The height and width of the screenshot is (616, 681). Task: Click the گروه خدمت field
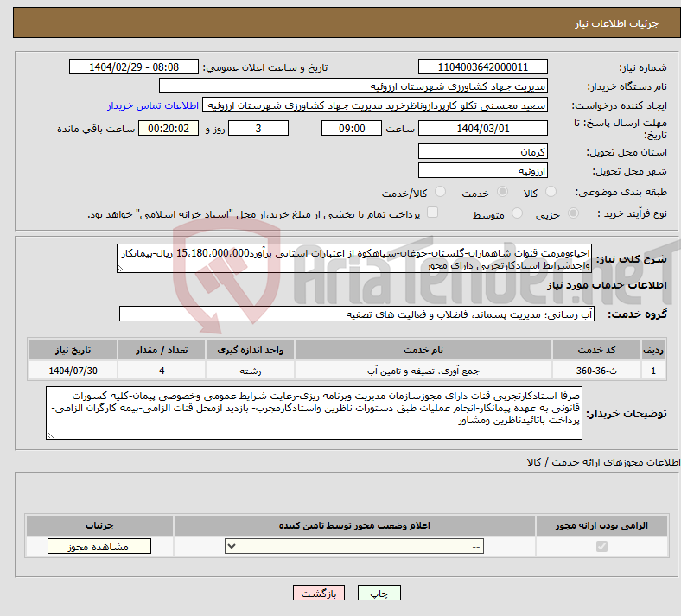(357, 314)
